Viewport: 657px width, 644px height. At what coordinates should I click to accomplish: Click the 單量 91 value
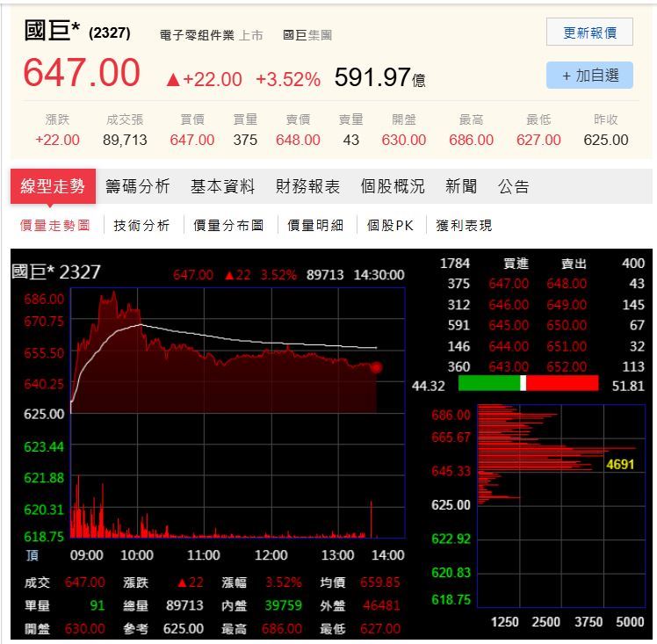(97, 605)
